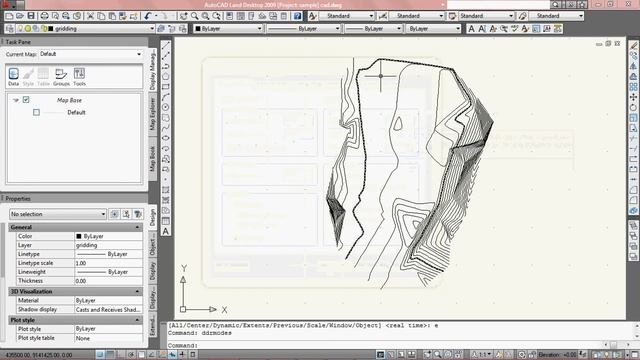640x360 pixels.
Task: Click the black swatch in color control
Action: (198, 29)
